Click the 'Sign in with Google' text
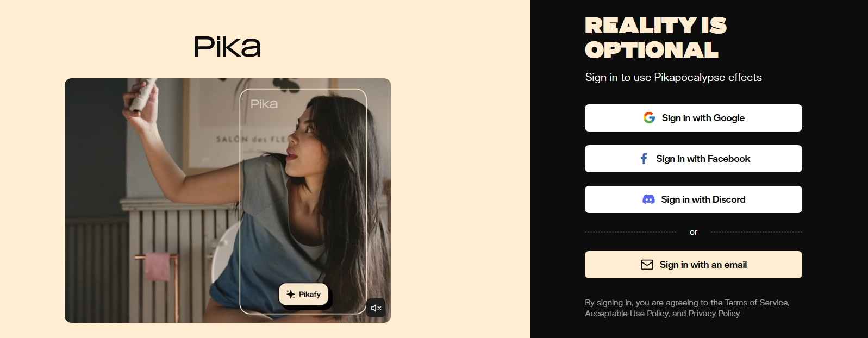The height and width of the screenshot is (338, 868). (x=703, y=118)
